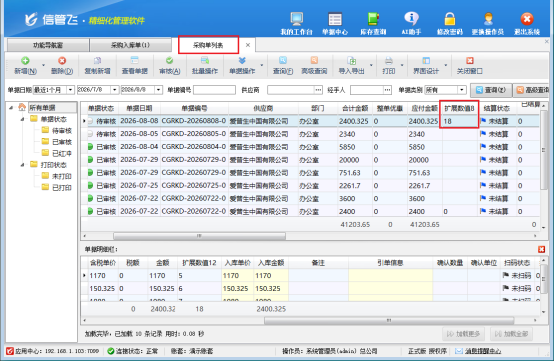
Task: Select row dated 2026-08-05
Action: point(311,134)
